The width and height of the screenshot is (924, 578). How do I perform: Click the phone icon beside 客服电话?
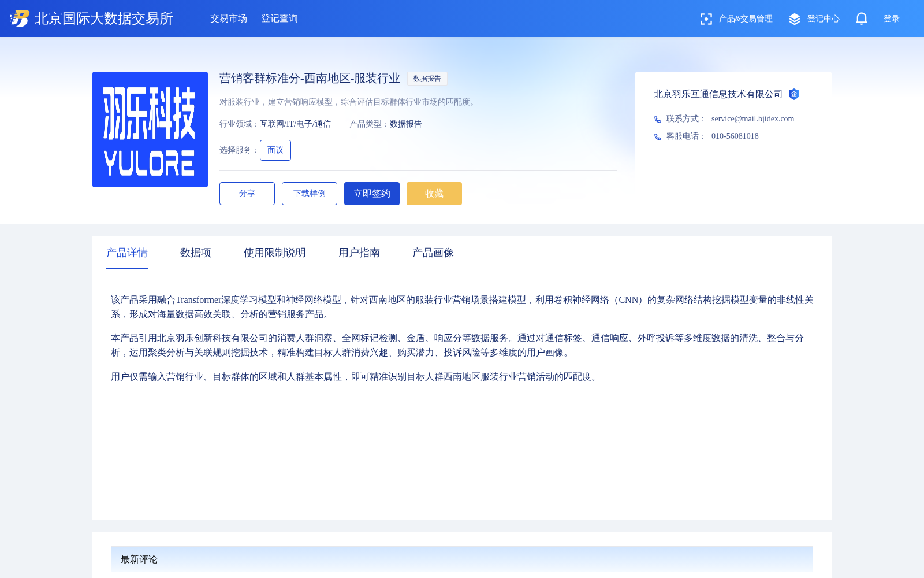click(x=658, y=137)
